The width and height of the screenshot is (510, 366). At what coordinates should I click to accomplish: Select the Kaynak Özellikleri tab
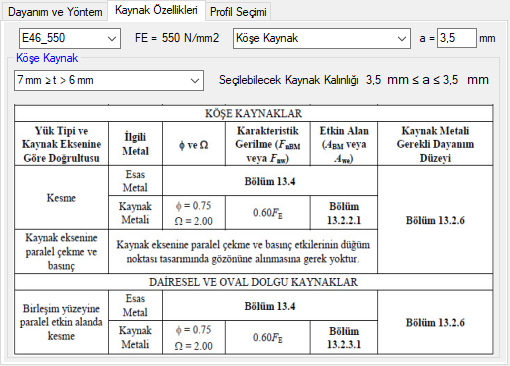tap(156, 10)
